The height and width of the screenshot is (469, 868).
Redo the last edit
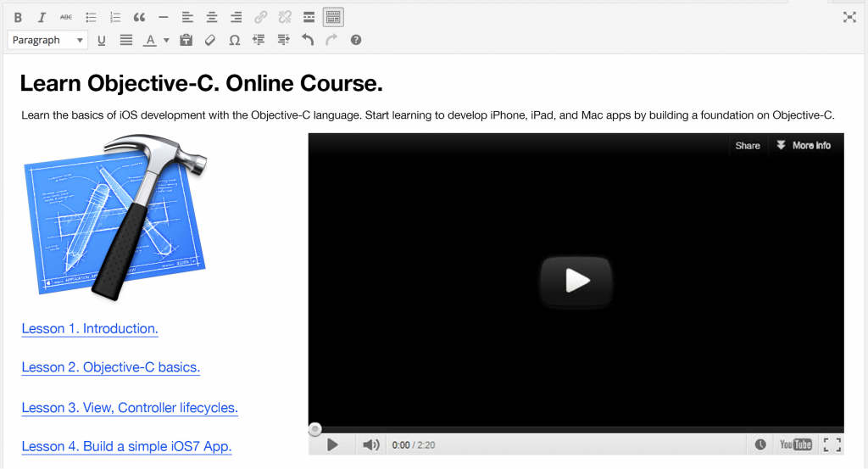pos(331,40)
